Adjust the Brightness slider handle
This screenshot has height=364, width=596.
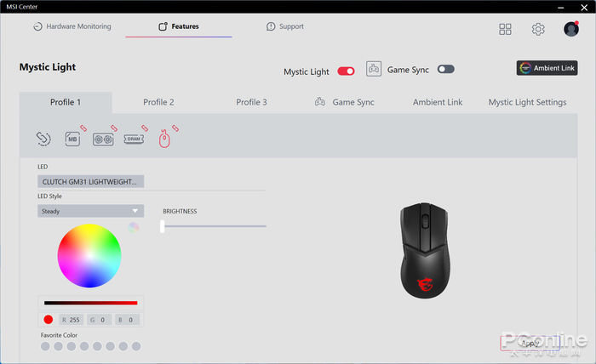(x=163, y=226)
